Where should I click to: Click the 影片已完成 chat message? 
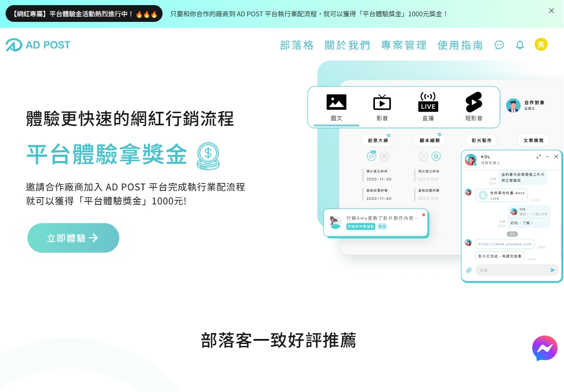pos(500,256)
